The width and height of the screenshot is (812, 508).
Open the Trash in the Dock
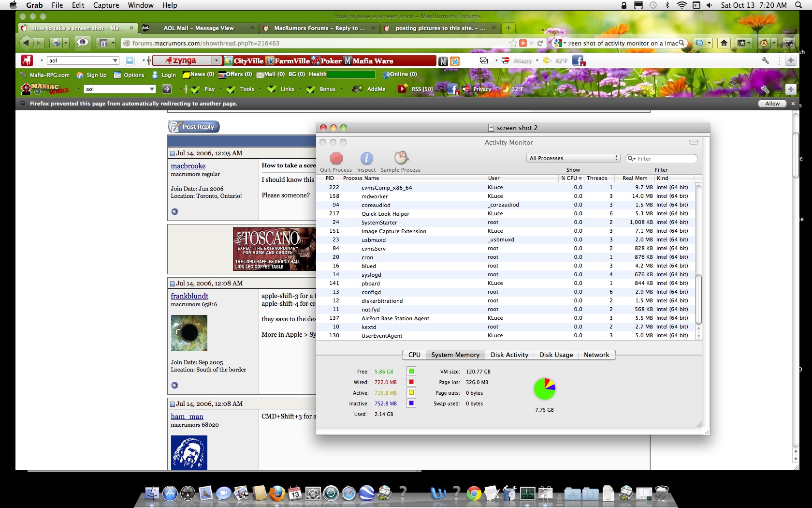tap(662, 493)
